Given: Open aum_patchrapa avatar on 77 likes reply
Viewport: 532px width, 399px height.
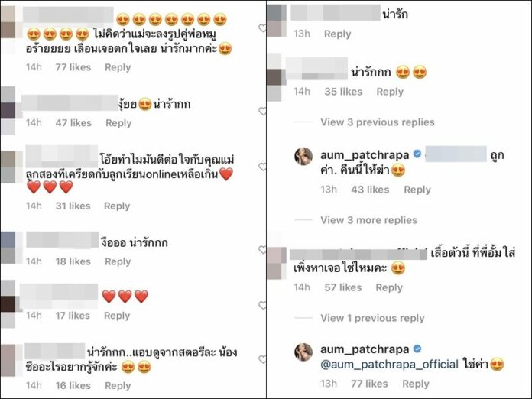Looking at the screenshot, I should click(303, 352).
